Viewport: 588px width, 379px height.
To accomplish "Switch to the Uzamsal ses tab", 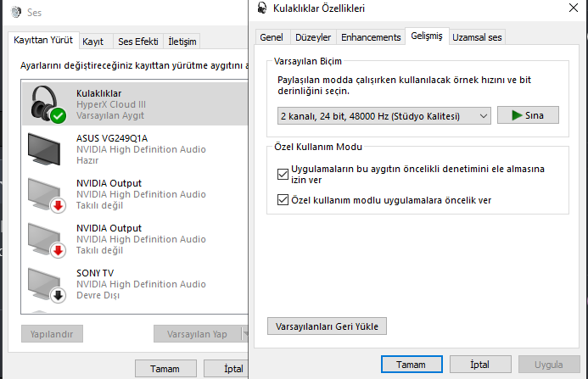I will click(477, 37).
